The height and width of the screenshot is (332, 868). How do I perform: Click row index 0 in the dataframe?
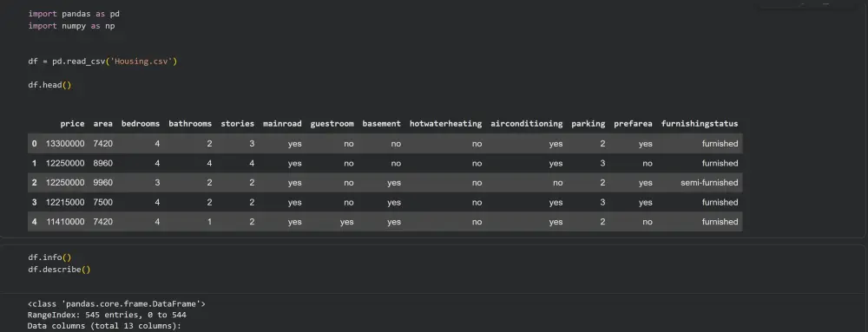click(35, 144)
